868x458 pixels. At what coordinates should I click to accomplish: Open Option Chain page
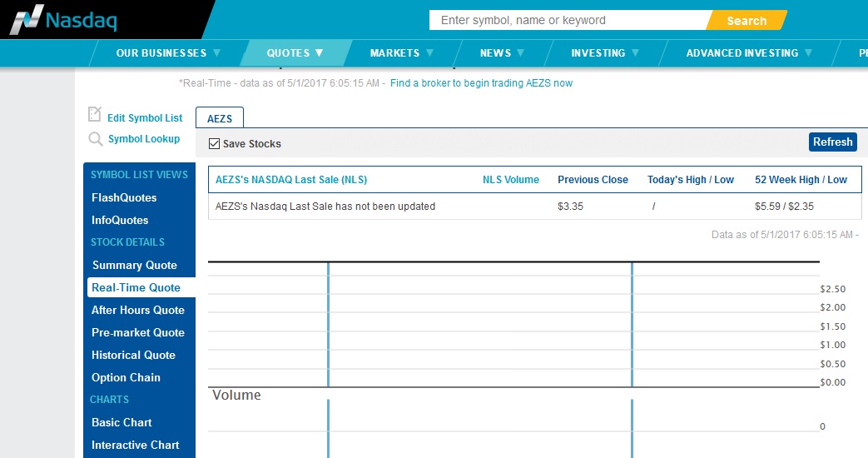point(126,378)
